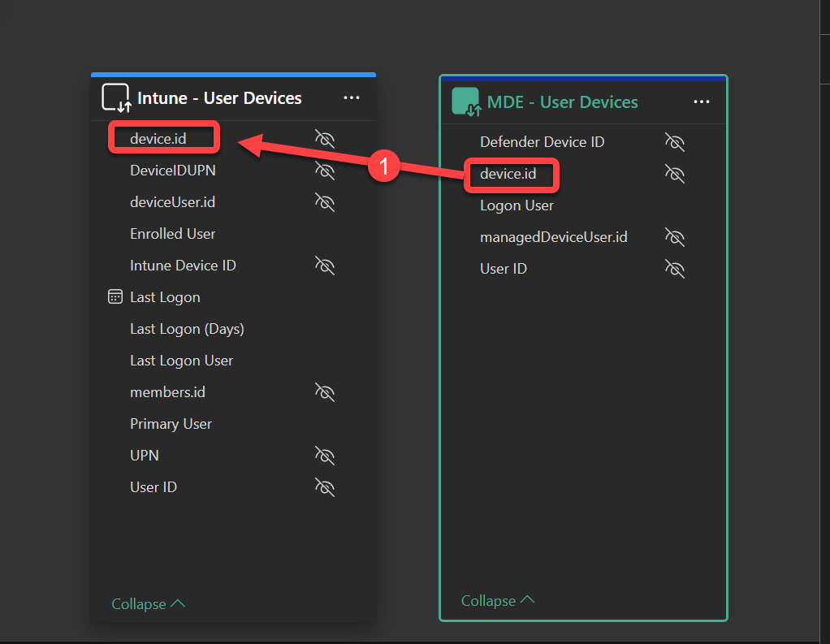This screenshot has height=644, width=830.
Task: Select User ID field in Intune table
Action: point(153,487)
